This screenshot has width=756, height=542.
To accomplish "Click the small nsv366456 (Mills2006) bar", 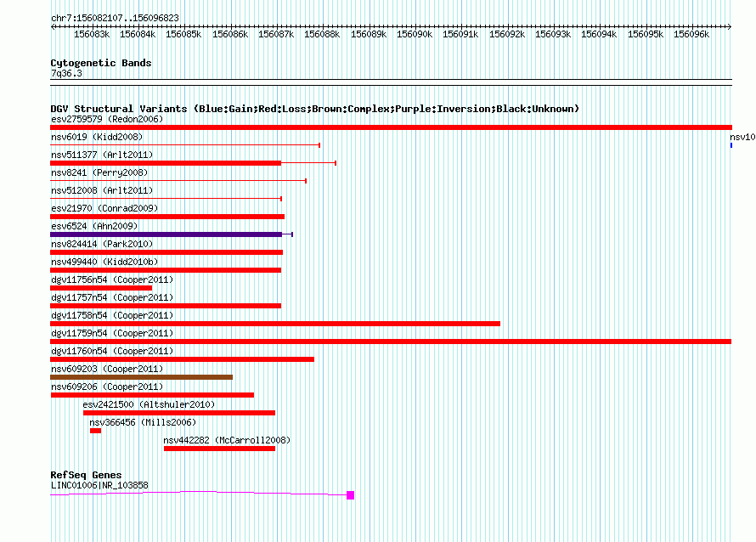I will tap(95, 431).
